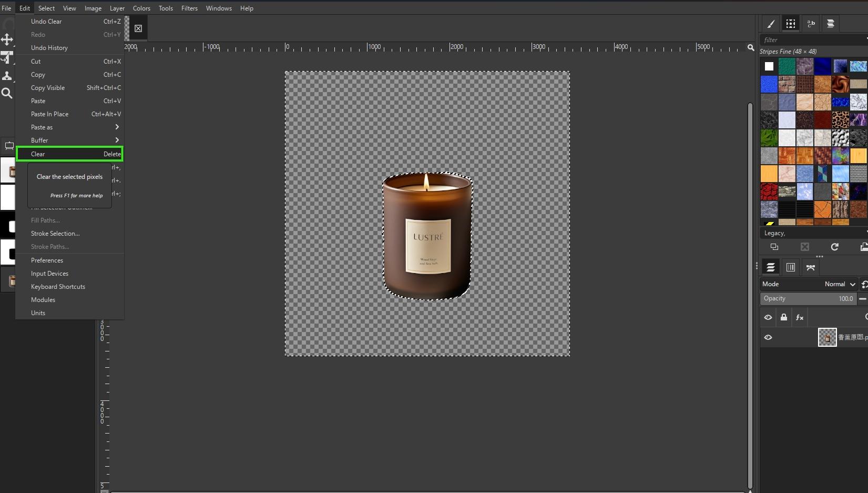
Task: Select the unified Transform tool icon
Action: [x=7, y=57]
